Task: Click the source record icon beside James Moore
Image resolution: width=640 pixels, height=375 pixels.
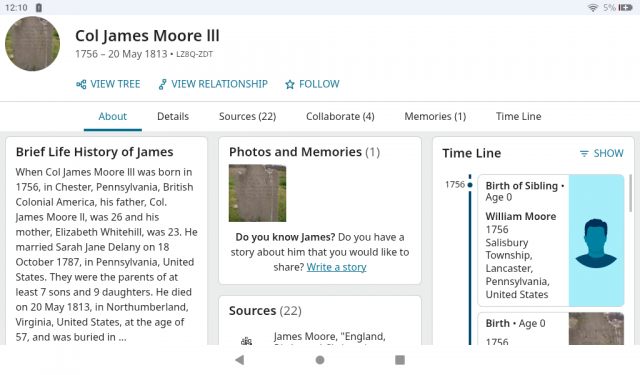Action: click(x=246, y=340)
